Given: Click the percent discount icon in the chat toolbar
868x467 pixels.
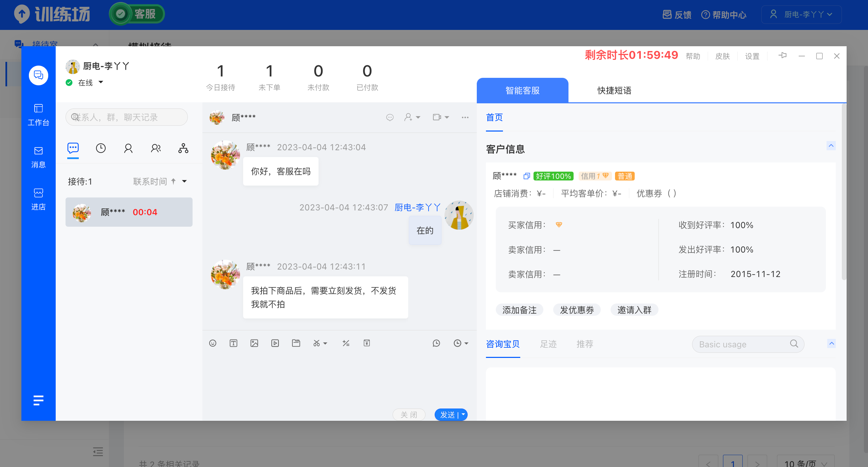Looking at the screenshot, I should (346, 343).
